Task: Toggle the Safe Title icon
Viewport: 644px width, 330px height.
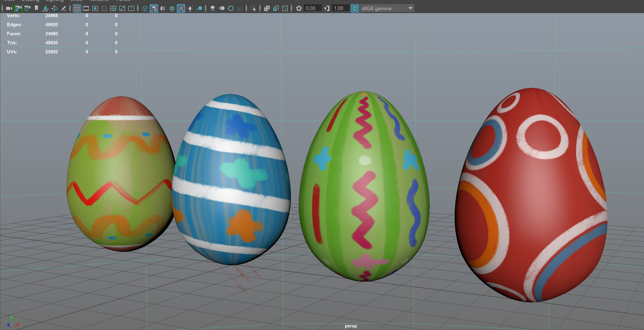Action: 131,8
